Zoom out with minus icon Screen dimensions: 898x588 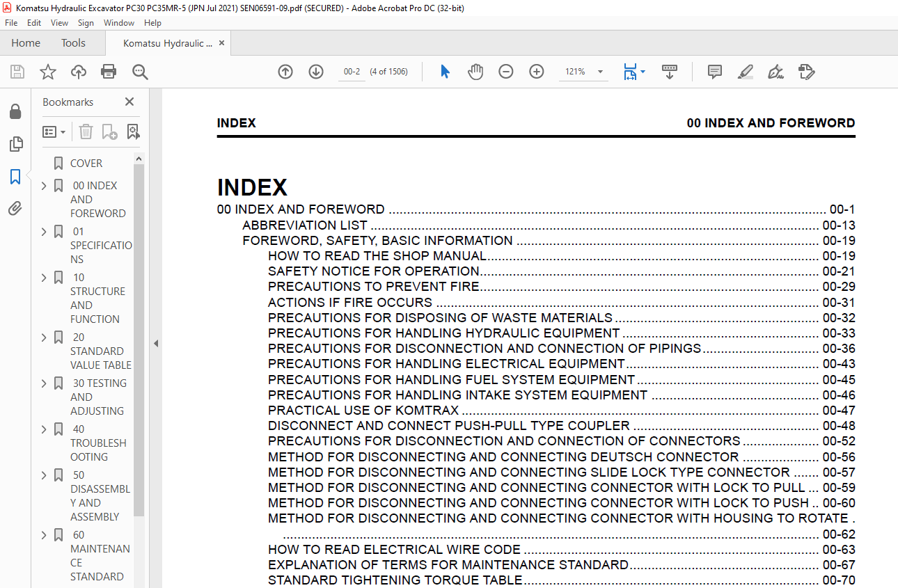(506, 72)
